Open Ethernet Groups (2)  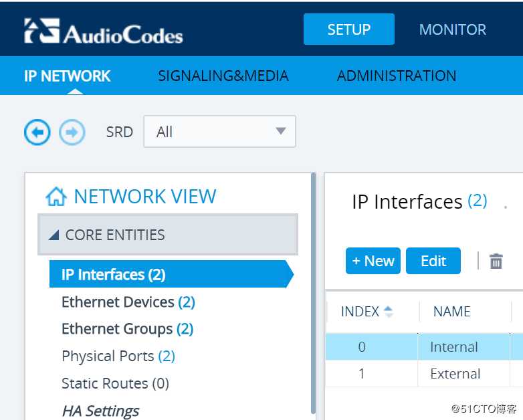pos(128,329)
